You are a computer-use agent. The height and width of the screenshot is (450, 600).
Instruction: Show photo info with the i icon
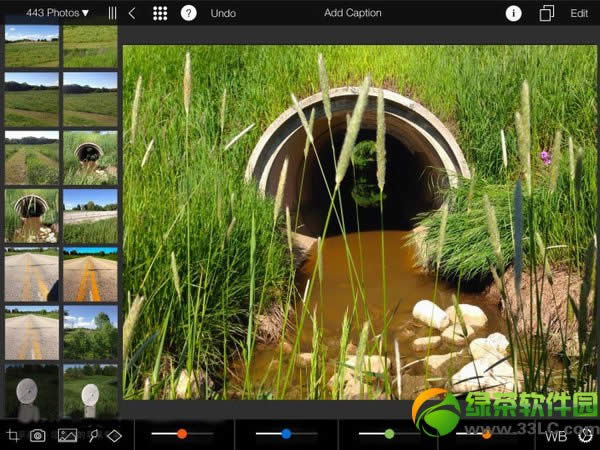[x=513, y=13]
